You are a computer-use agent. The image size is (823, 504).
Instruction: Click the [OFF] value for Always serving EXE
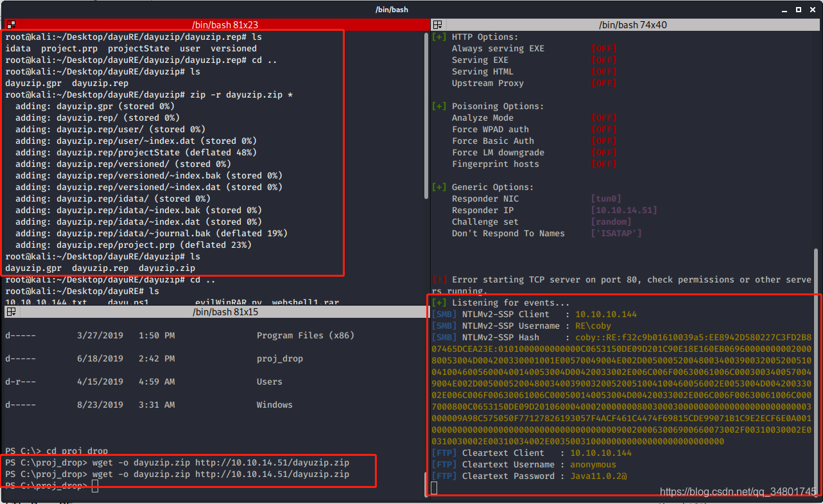click(x=603, y=49)
